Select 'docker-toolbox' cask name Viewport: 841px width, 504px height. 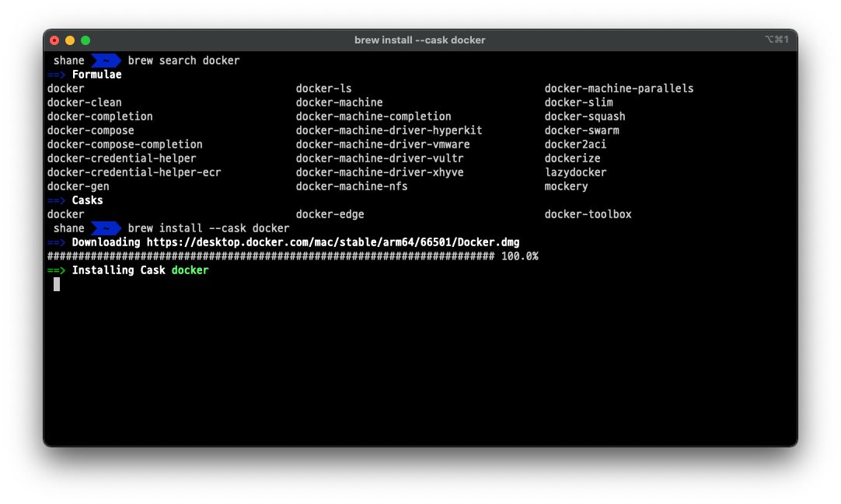point(588,214)
